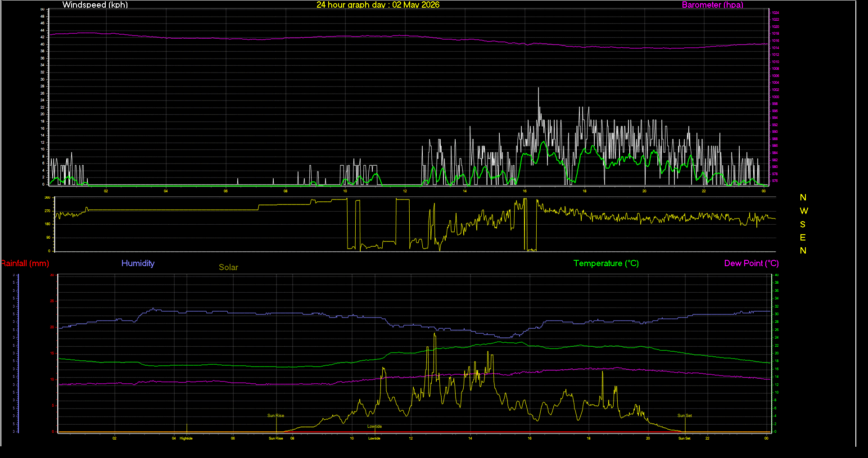Click the 'Solar' legend label
This screenshot has height=458, width=868.
tap(228, 267)
